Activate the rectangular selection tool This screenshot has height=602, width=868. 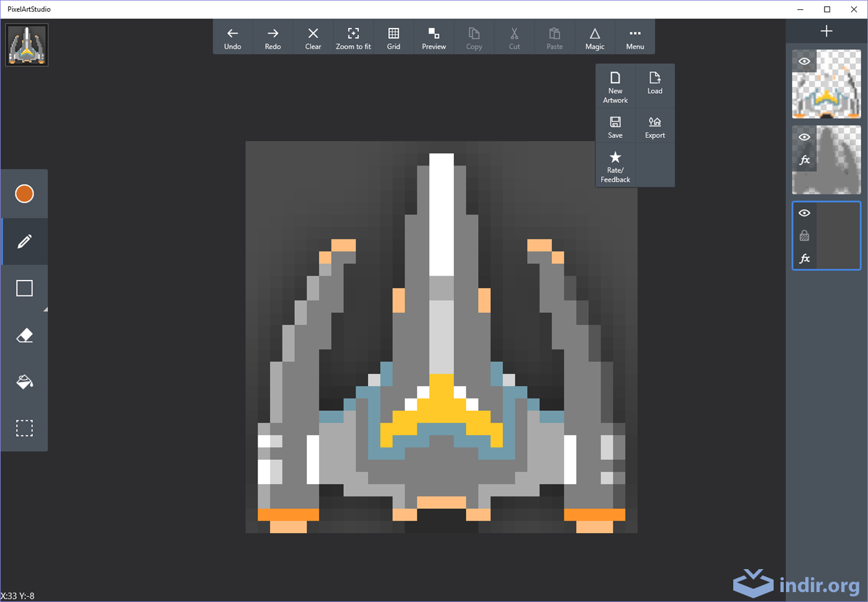click(x=24, y=428)
